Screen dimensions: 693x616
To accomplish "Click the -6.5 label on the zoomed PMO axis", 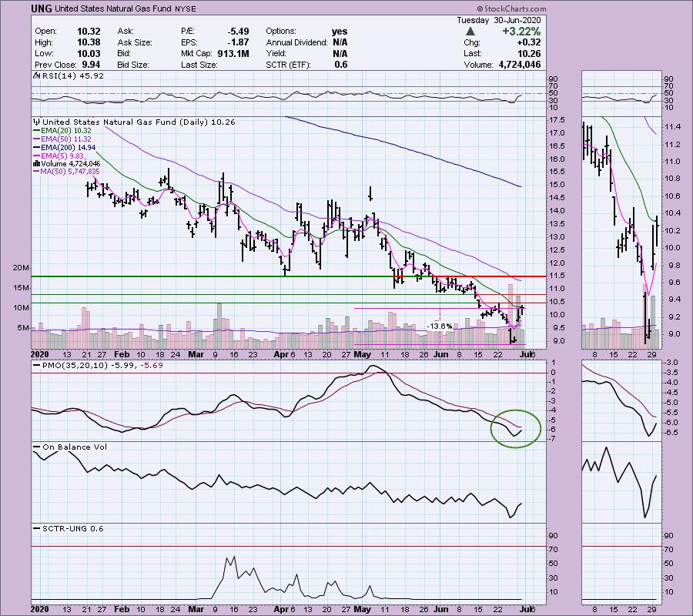I will pos(671,432).
